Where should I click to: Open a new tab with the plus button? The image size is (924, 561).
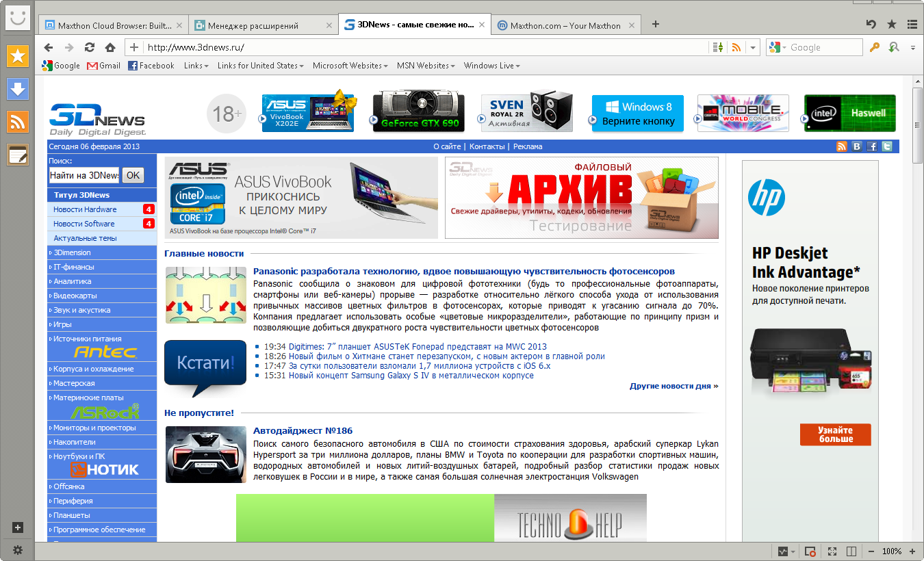tap(655, 25)
